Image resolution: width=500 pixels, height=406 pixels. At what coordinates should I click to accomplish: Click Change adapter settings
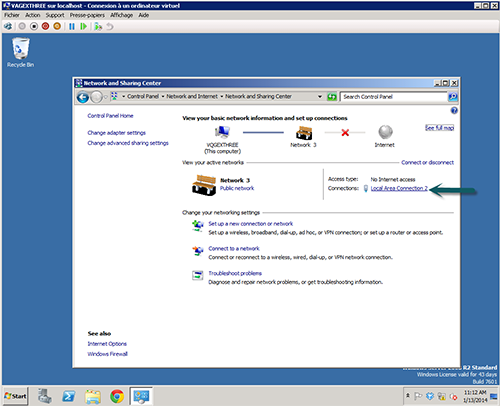pyautogui.click(x=116, y=133)
